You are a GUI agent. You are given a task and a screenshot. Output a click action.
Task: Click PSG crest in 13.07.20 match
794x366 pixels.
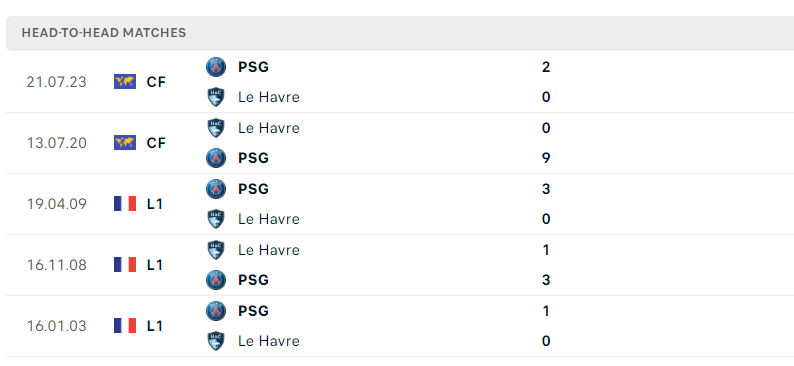coord(216,158)
